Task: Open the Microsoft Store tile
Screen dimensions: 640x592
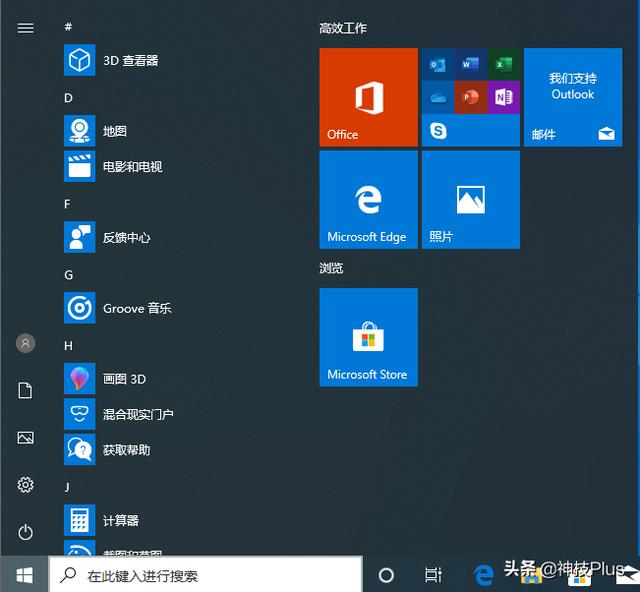Action: [369, 337]
